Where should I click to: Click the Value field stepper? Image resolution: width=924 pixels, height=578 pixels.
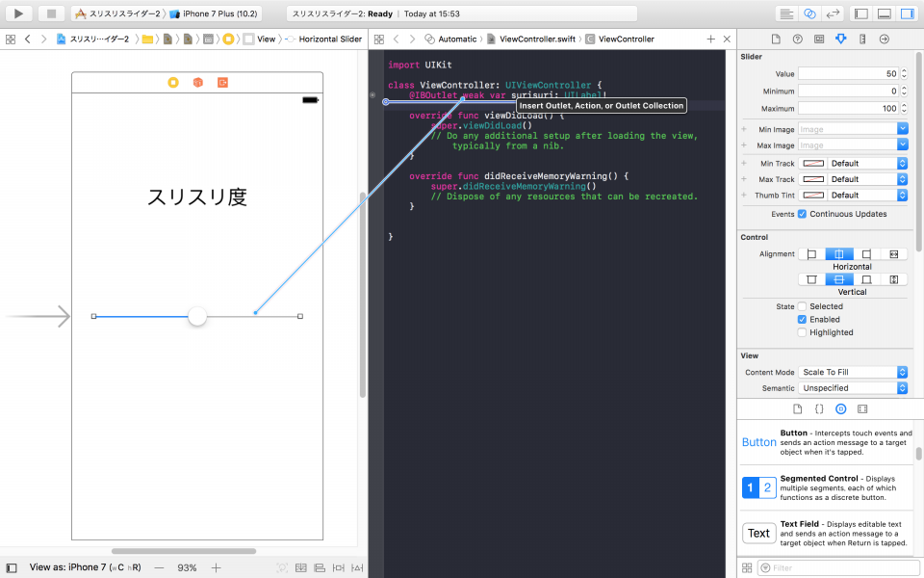(x=904, y=74)
